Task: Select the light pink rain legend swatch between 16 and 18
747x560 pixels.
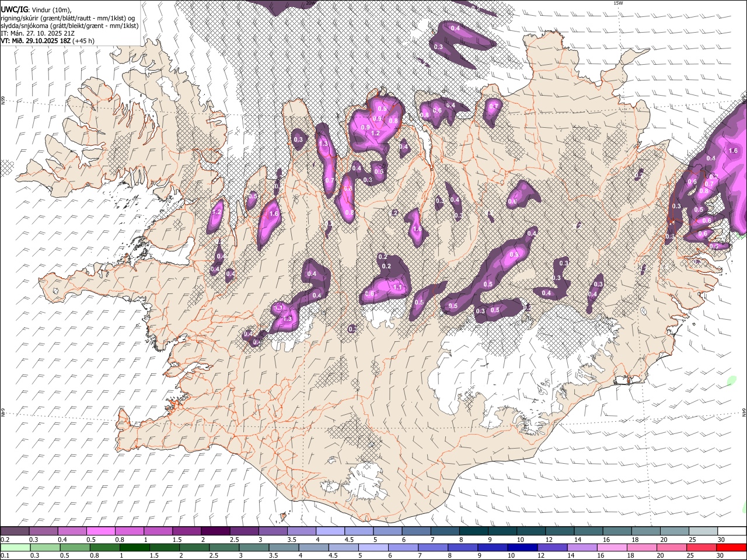Action: tap(612, 547)
